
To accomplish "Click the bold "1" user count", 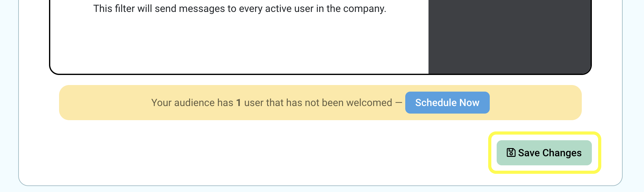I will coord(238,103).
